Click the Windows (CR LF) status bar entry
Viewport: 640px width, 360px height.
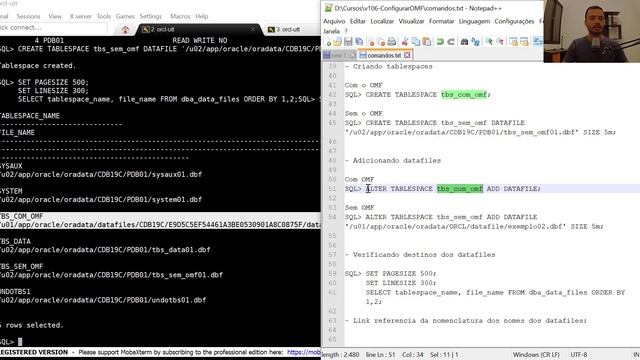[536, 355]
